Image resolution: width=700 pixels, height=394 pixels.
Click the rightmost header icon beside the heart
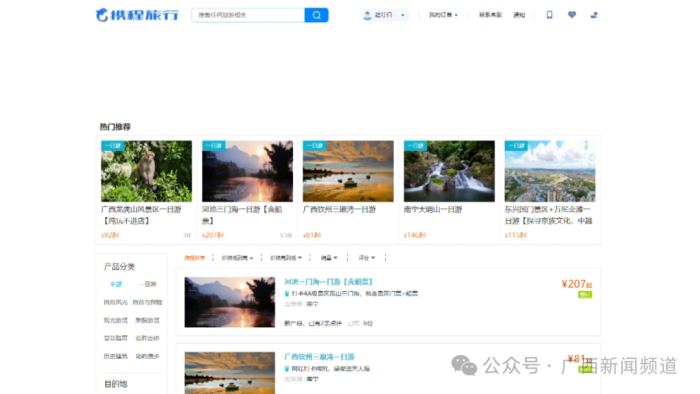(x=594, y=15)
